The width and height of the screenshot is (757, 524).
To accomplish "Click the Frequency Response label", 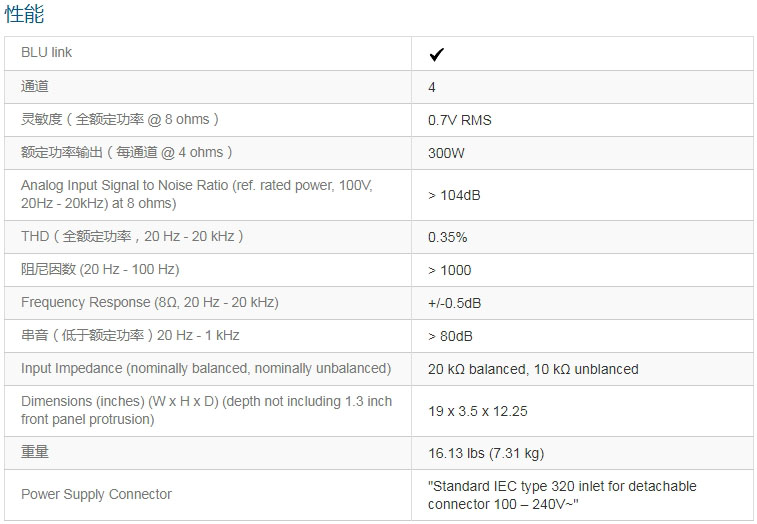I will 150,303.
